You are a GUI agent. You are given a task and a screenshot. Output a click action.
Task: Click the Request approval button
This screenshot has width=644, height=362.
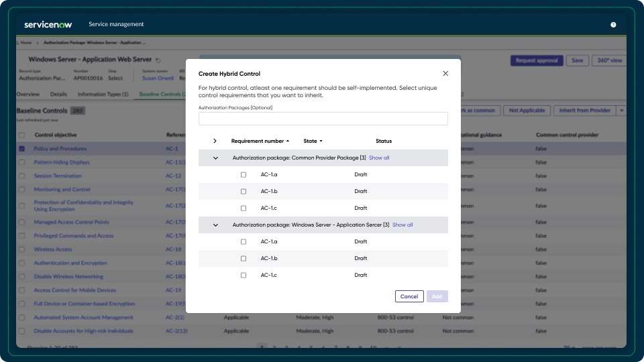537,60
